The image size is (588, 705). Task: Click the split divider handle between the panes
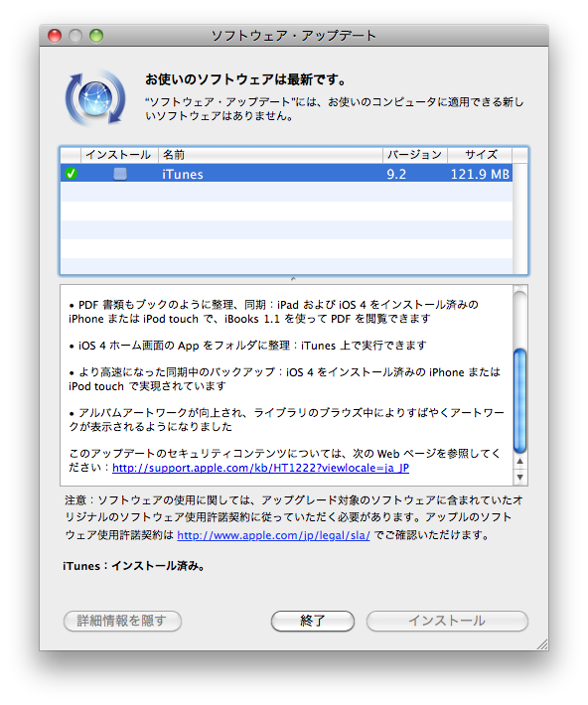[293, 279]
